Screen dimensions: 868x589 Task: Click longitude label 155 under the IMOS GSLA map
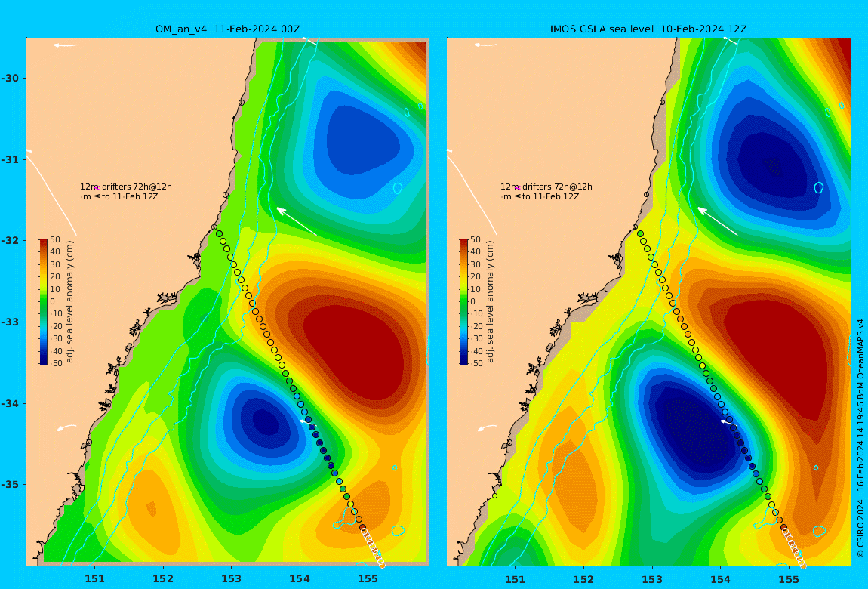[x=788, y=579]
